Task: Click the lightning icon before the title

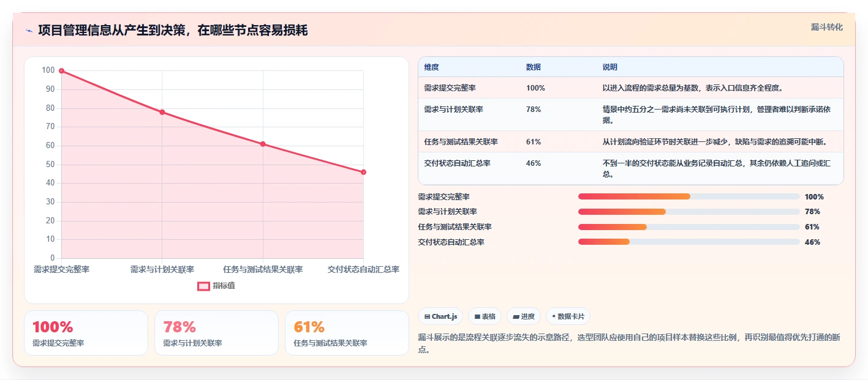Action: [29, 31]
